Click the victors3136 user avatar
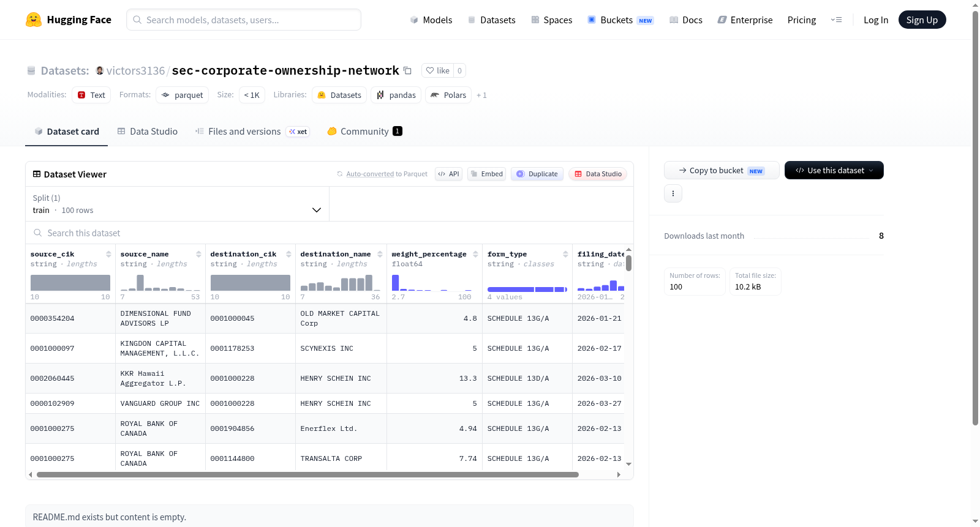Image resolution: width=980 pixels, height=527 pixels. [100, 70]
